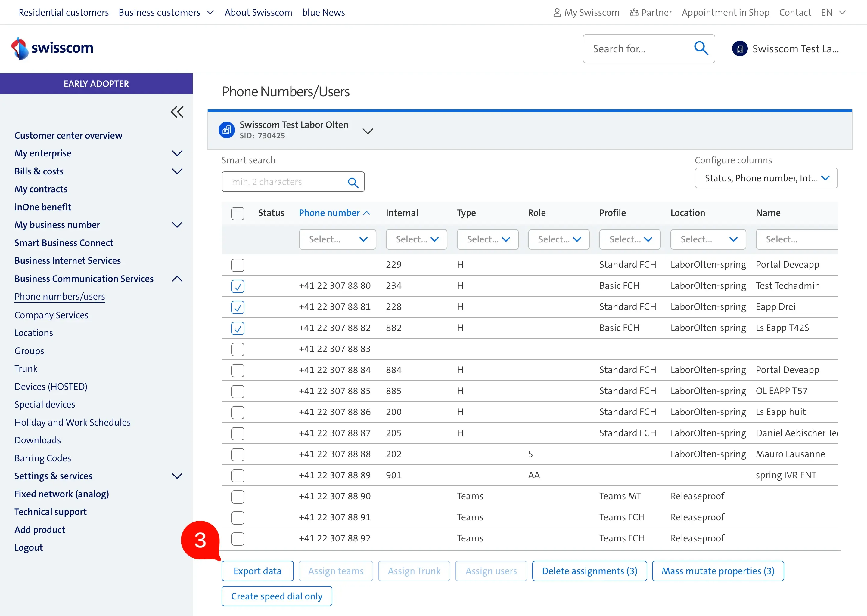Viewport: 867px width, 616px height.
Task: Click the Smart search magnifier icon
Action: [x=353, y=183]
